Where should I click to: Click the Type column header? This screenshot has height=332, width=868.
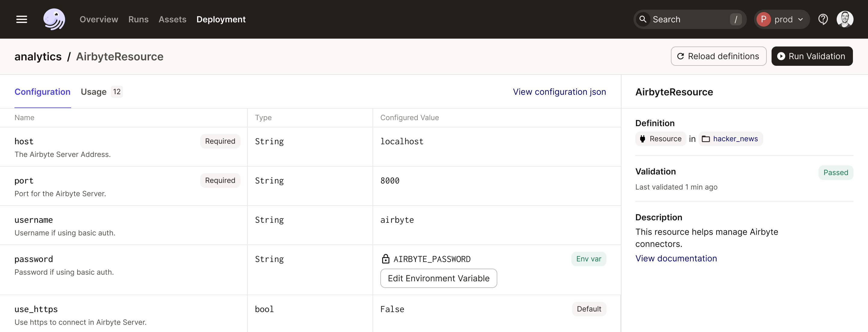[263, 117]
